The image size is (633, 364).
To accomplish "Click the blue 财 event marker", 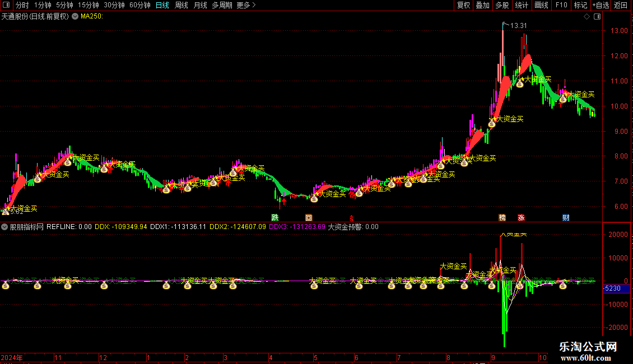I will point(566,217).
